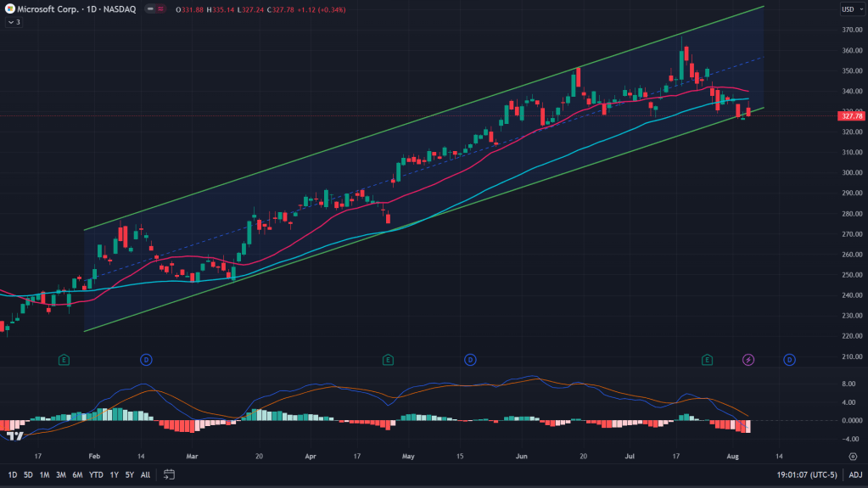Select the All time range button

click(145, 474)
